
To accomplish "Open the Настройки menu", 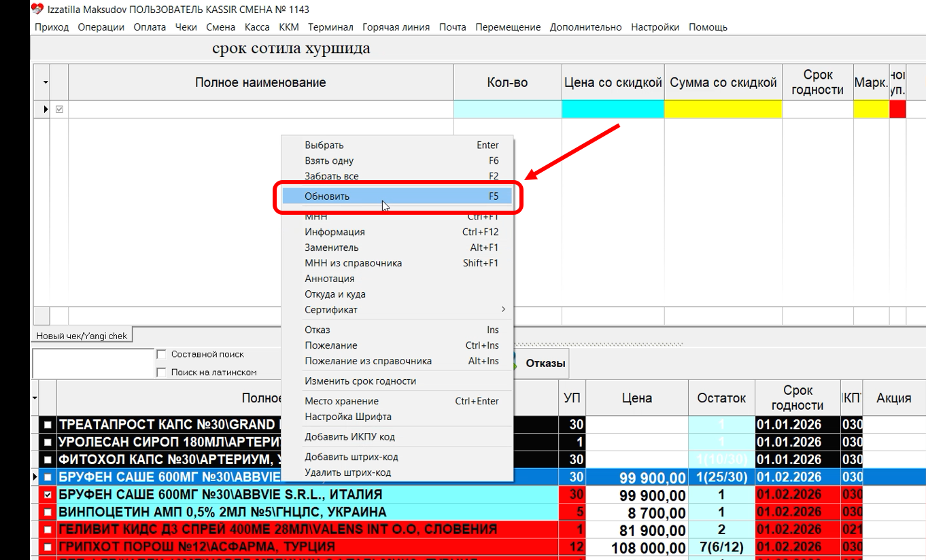I will click(x=655, y=27).
